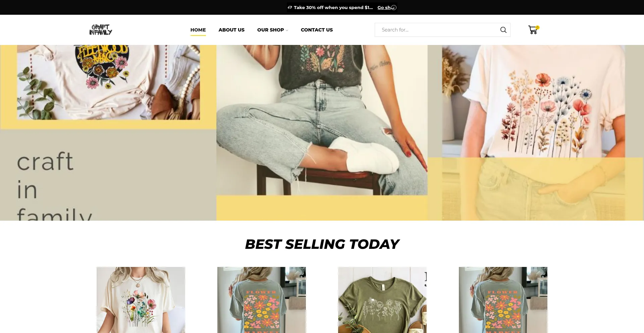The height and width of the screenshot is (333, 644).
Task: Click the Fleetwood Mac shirt hero image
Action: pos(108,82)
